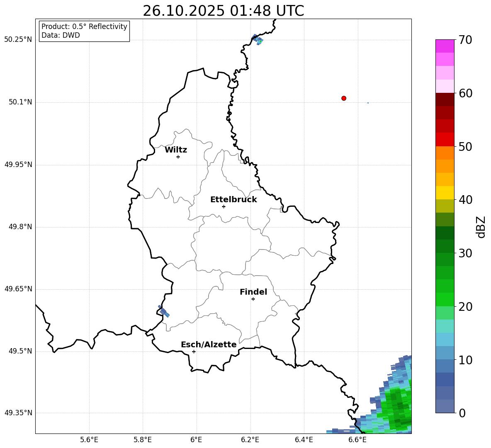Select the Findel label
Screen dimensions: 491x448
click(x=253, y=292)
